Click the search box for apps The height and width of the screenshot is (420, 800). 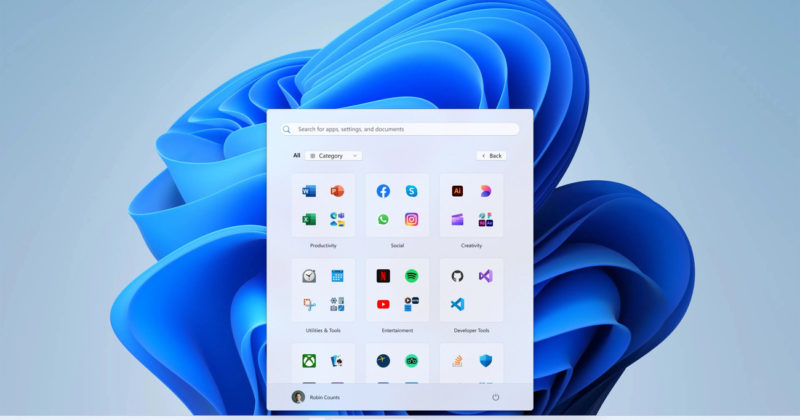point(400,129)
